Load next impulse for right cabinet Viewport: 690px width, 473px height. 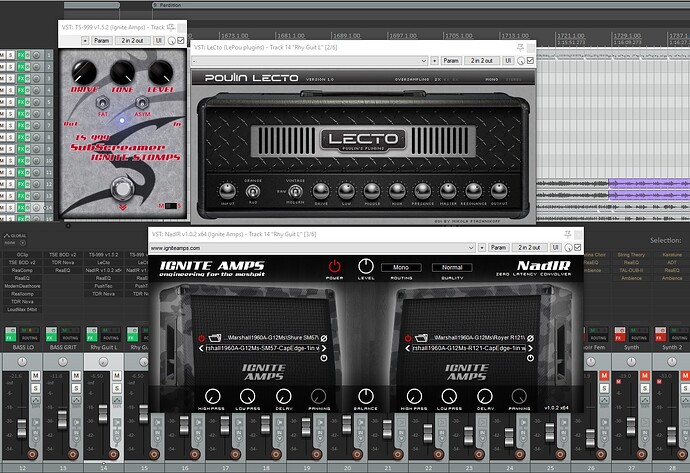click(530, 348)
